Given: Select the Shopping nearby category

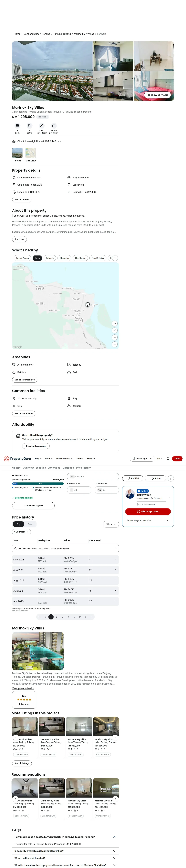Looking at the screenshot, I should tap(64, 258).
